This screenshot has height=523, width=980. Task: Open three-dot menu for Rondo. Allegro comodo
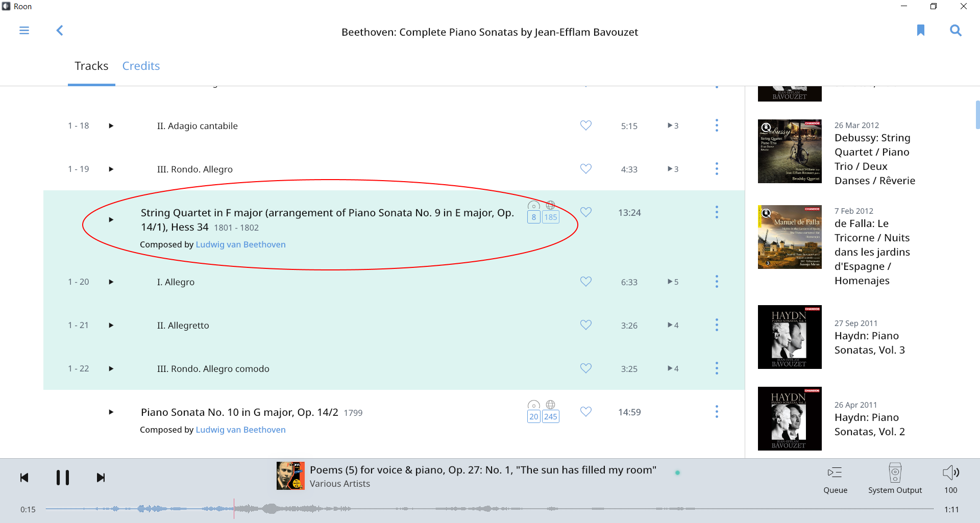(717, 368)
